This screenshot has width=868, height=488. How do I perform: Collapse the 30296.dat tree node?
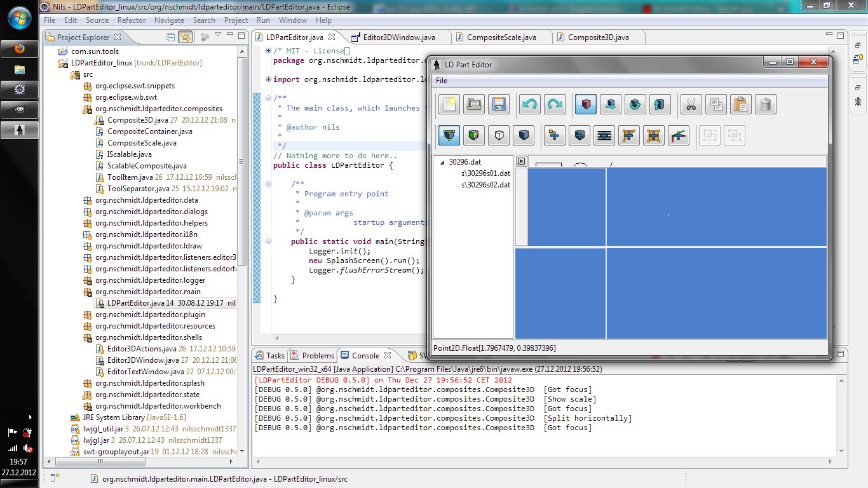coord(442,162)
